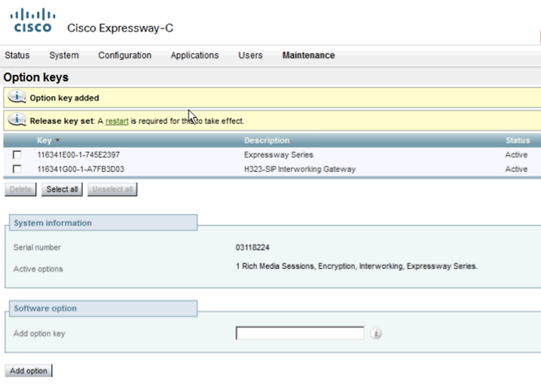Click the Delete button
541x392 pixels.
point(20,189)
